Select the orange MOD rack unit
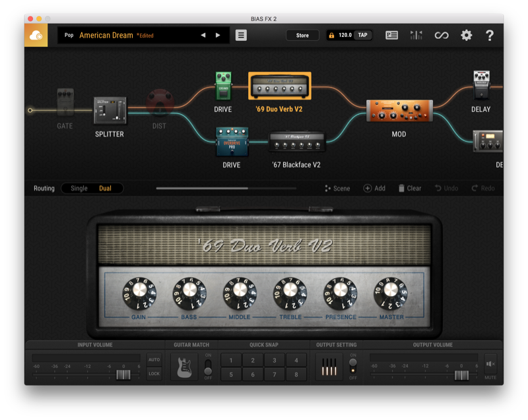Screen dimensions: 528x420 (399, 111)
